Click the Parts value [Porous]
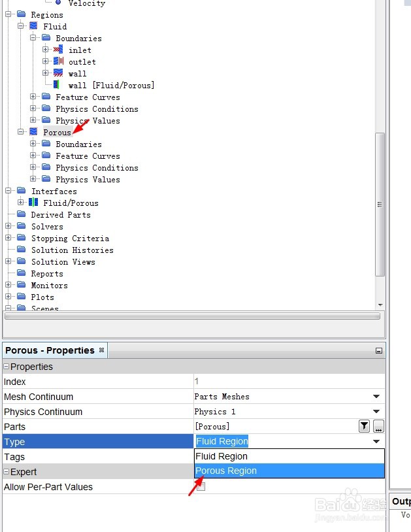Screen dimensions: 411x532 (212, 427)
